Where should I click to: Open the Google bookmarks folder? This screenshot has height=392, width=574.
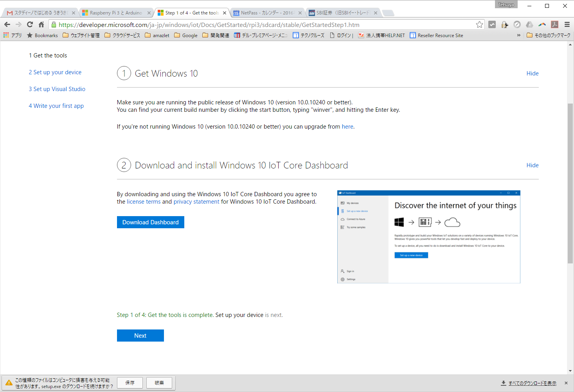pos(186,35)
